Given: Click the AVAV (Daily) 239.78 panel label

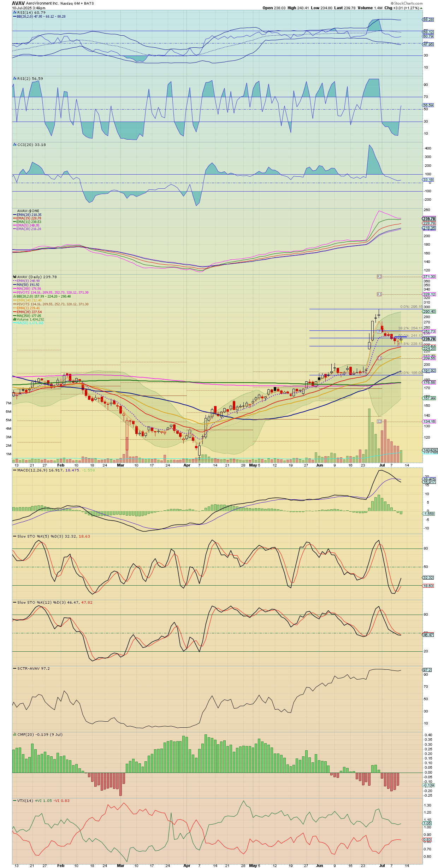Looking at the screenshot, I should click(37, 277).
